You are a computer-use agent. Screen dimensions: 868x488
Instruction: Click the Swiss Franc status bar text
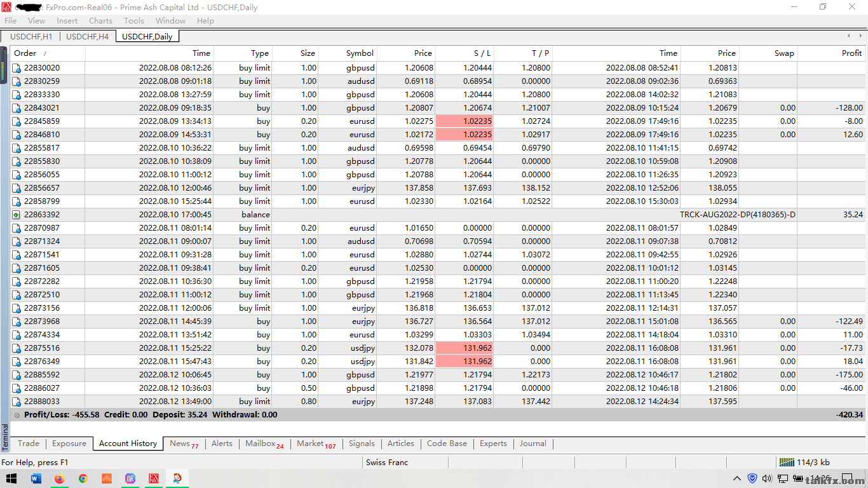click(x=387, y=462)
